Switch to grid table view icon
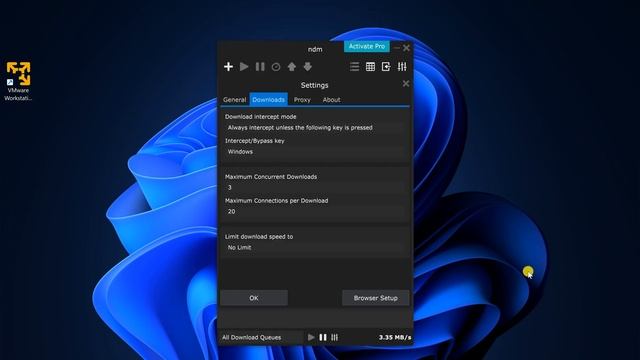640x360 pixels. (x=370, y=67)
